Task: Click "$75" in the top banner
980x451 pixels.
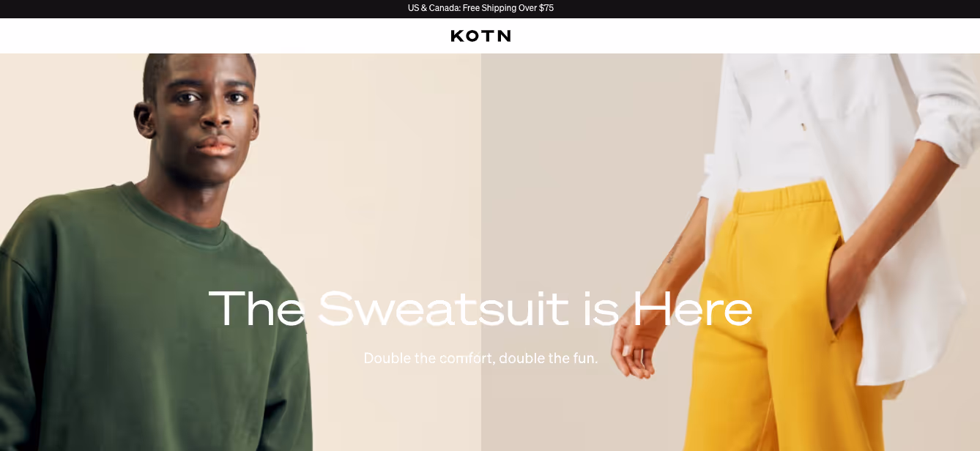Action: pyautogui.click(x=546, y=9)
